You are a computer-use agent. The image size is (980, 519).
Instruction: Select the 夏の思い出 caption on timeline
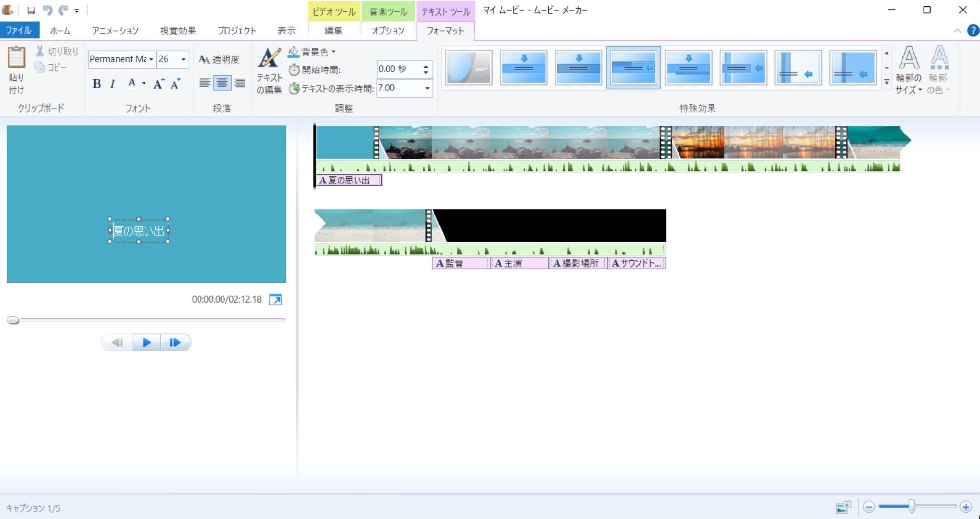tap(349, 181)
